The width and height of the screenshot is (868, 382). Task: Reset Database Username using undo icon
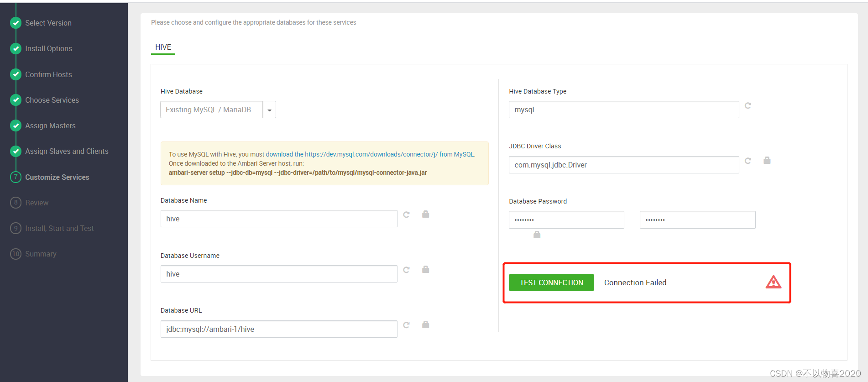point(407,270)
